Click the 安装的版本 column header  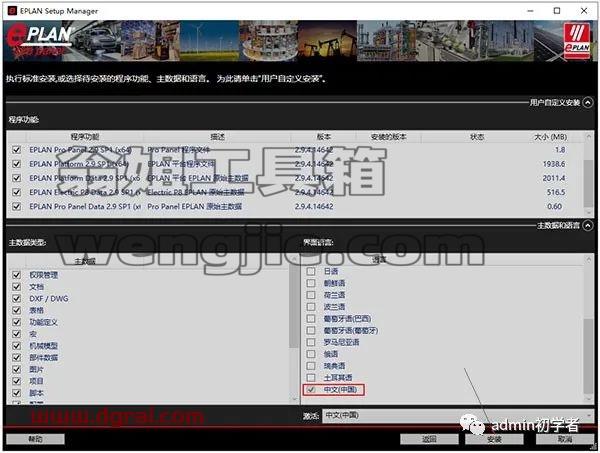[x=388, y=137]
